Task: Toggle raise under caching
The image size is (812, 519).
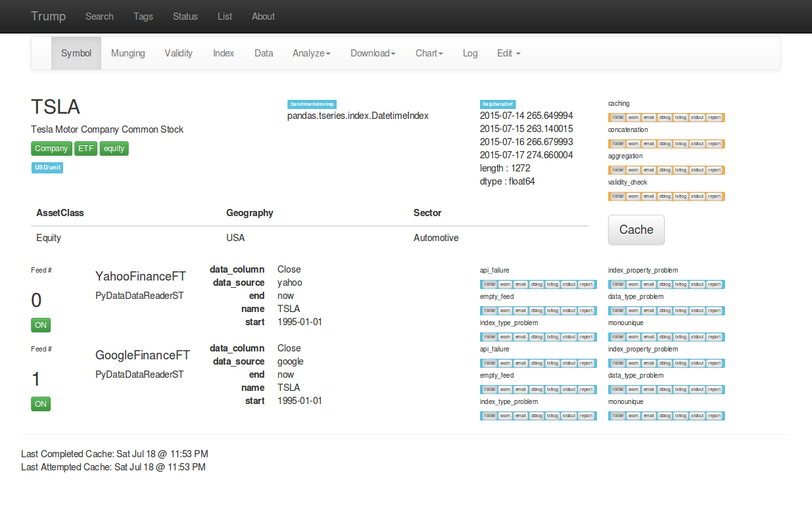Action: click(618, 118)
